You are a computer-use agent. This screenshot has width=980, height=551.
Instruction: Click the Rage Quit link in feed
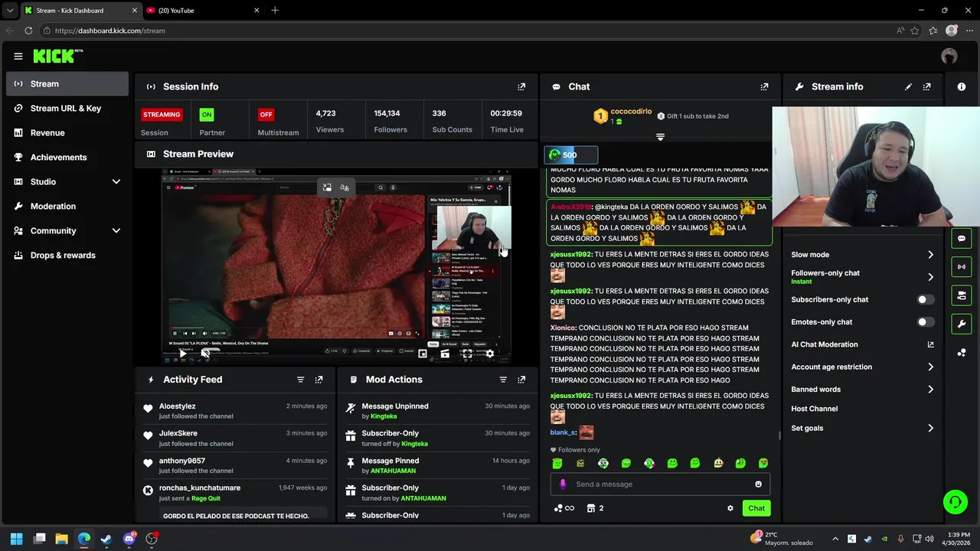[x=206, y=498]
